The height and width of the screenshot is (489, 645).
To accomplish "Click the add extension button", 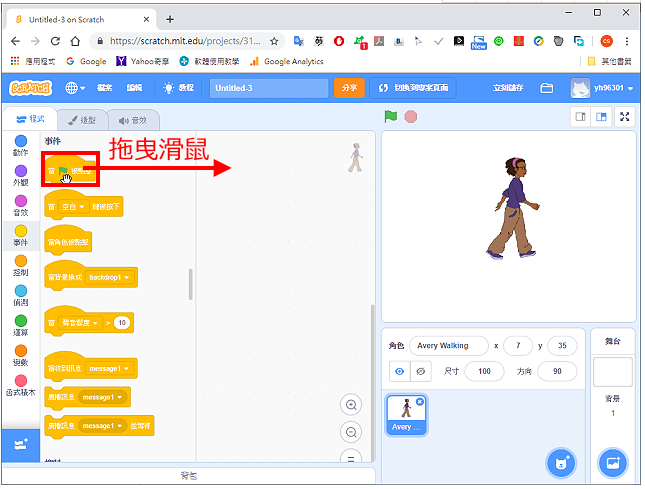I will point(21,445).
